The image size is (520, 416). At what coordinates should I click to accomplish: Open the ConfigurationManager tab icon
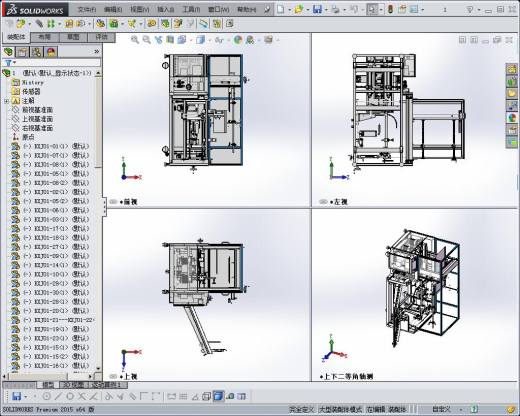(x=36, y=52)
